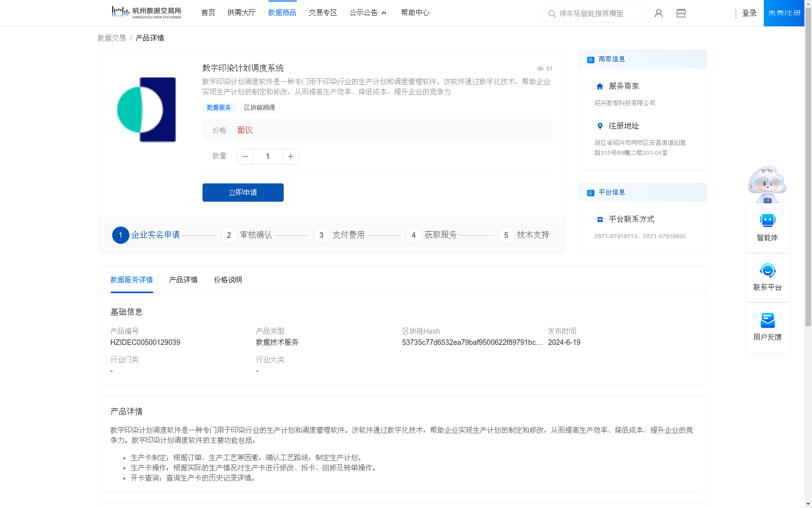Decrease quantity with the minus button
This screenshot has width=812, height=508.
pyautogui.click(x=245, y=156)
